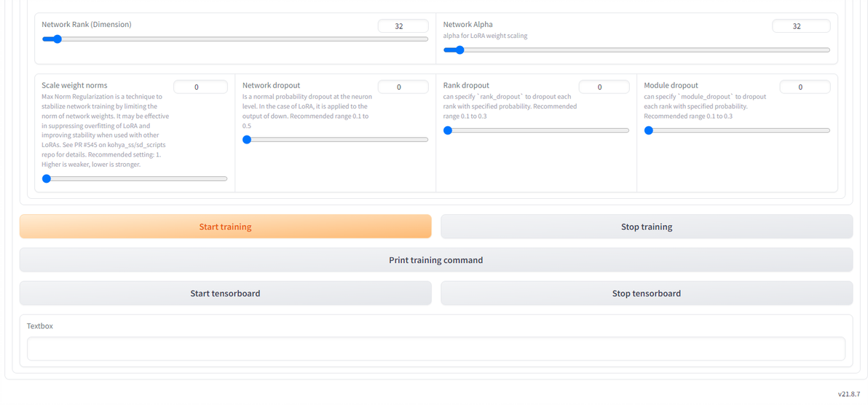Screen dimensions: 868x405
Task: Click the Rank dropout slider handle
Action: click(x=448, y=130)
